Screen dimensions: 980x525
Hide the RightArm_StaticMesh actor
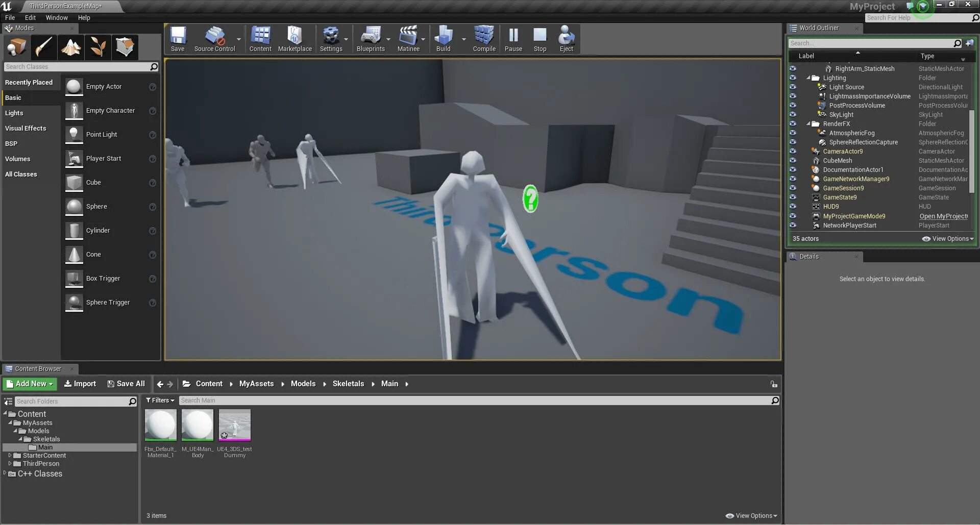[793, 69]
